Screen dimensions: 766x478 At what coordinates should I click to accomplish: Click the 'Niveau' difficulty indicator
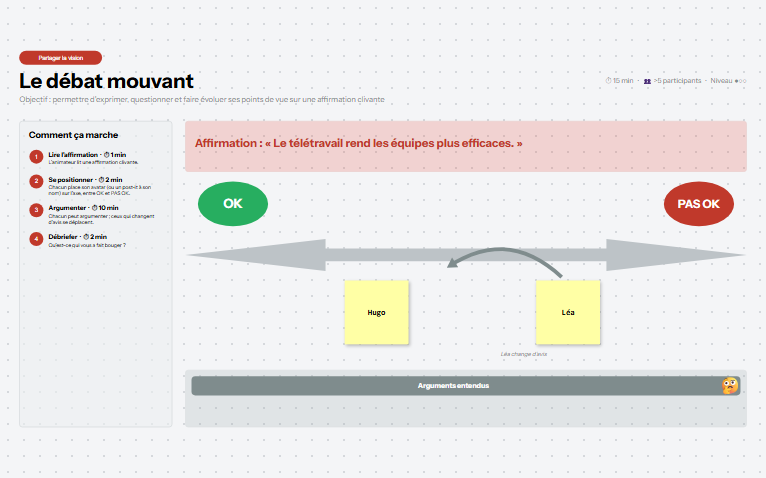point(728,81)
